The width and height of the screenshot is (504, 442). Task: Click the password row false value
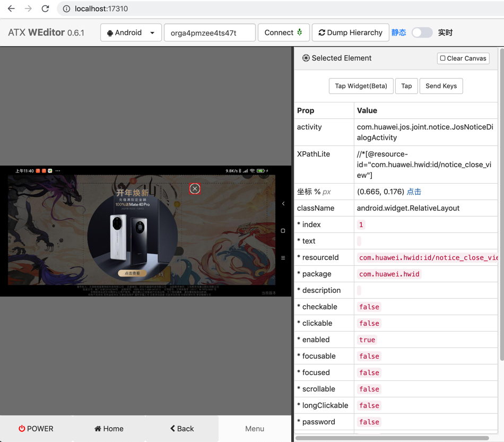pos(369,422)
